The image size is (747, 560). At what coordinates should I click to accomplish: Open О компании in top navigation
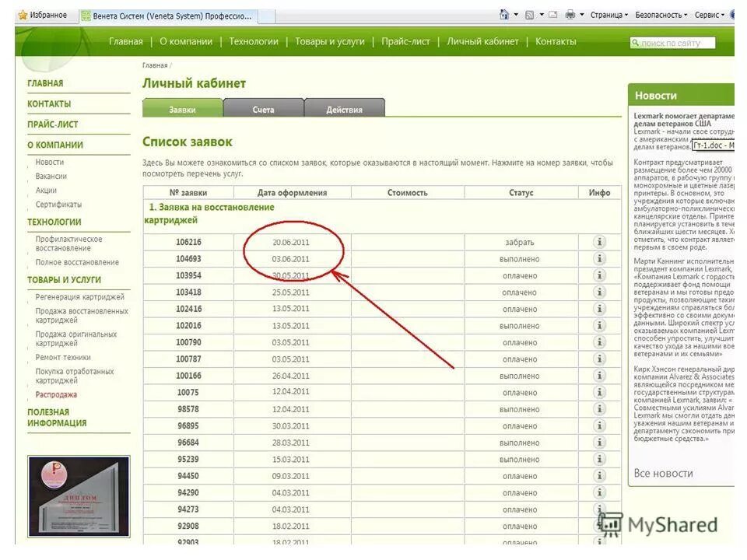coord(186,41)
